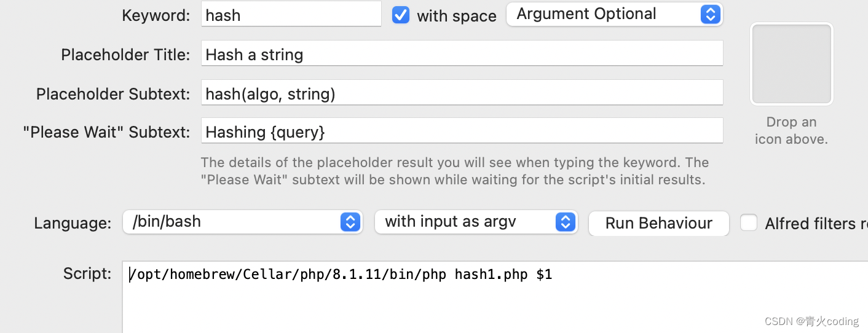
Task: Click the Run Behaviour button
Action: [x=658, y=223]
